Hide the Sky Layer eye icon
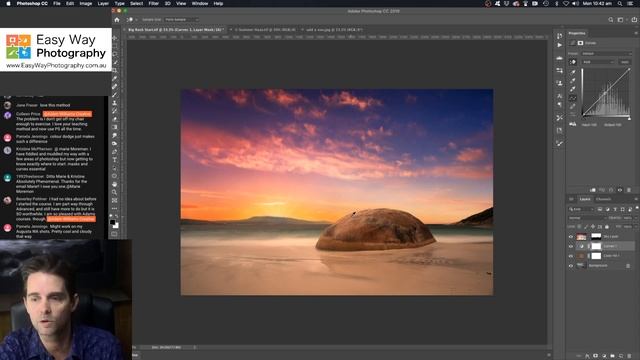The width and height of the screenshot is (640, 360). click(571, 236)
